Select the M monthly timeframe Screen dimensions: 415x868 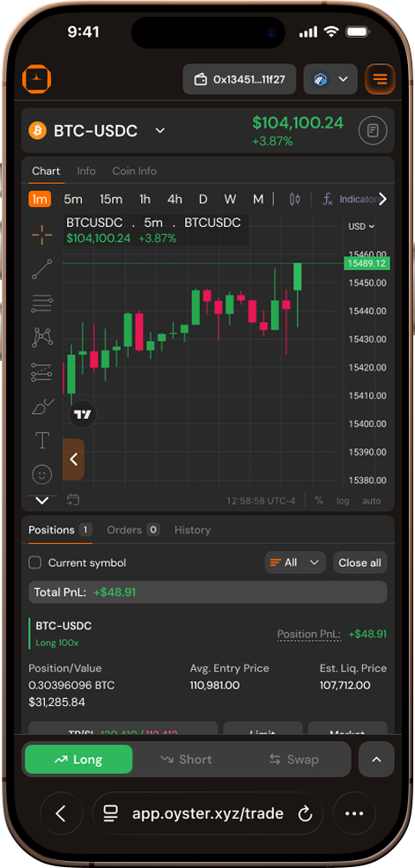(258, 199)
